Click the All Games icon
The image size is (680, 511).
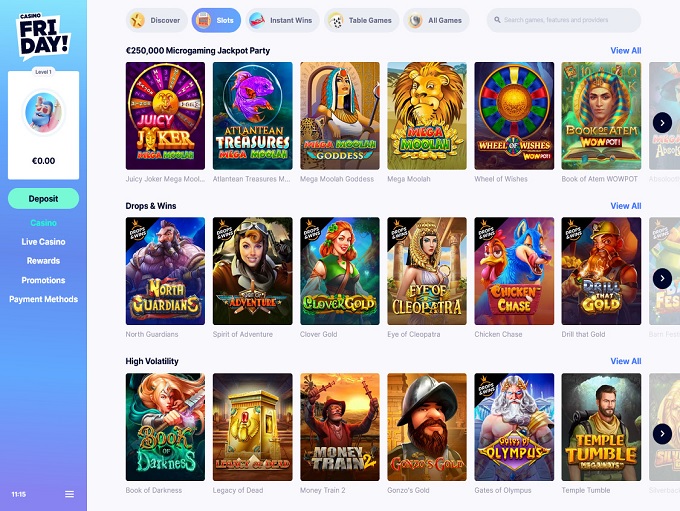[x=415, y=20]
